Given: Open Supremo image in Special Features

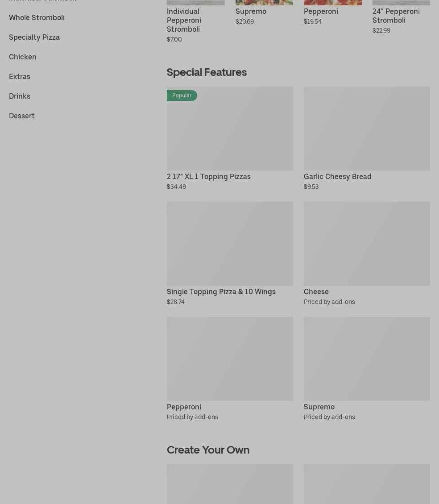Looking at the screenshot, I should [x=367, y=359].
